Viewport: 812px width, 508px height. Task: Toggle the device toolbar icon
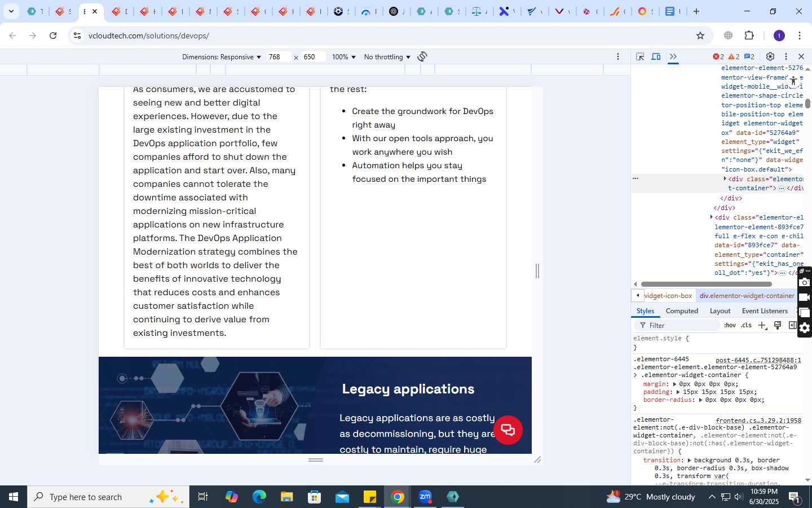[x=656, y=56]
